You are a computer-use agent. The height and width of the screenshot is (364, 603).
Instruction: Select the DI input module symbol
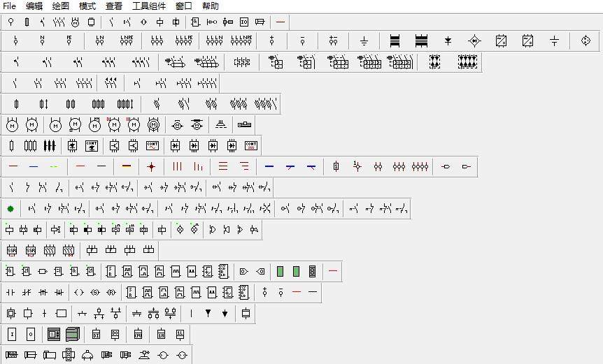point(97,334)
